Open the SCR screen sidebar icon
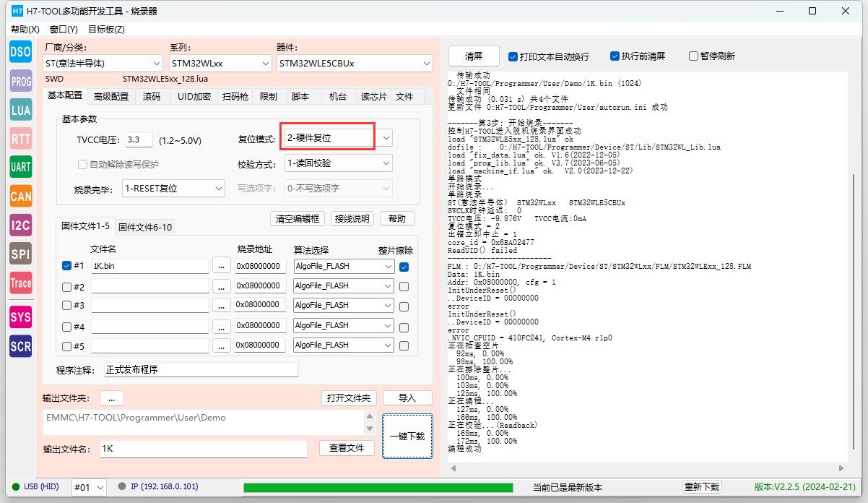 [20, 346]
